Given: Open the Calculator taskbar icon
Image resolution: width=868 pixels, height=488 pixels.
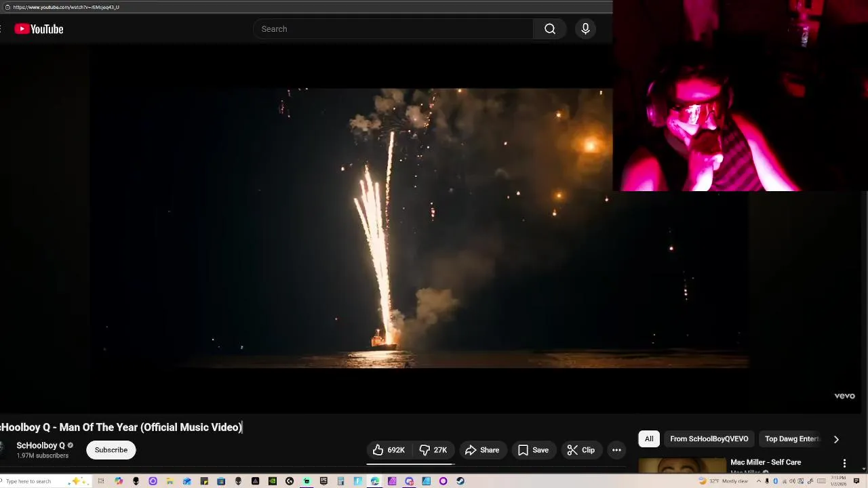Looking at the screenshot, I should pyautogui.click(x=340, y=481).
